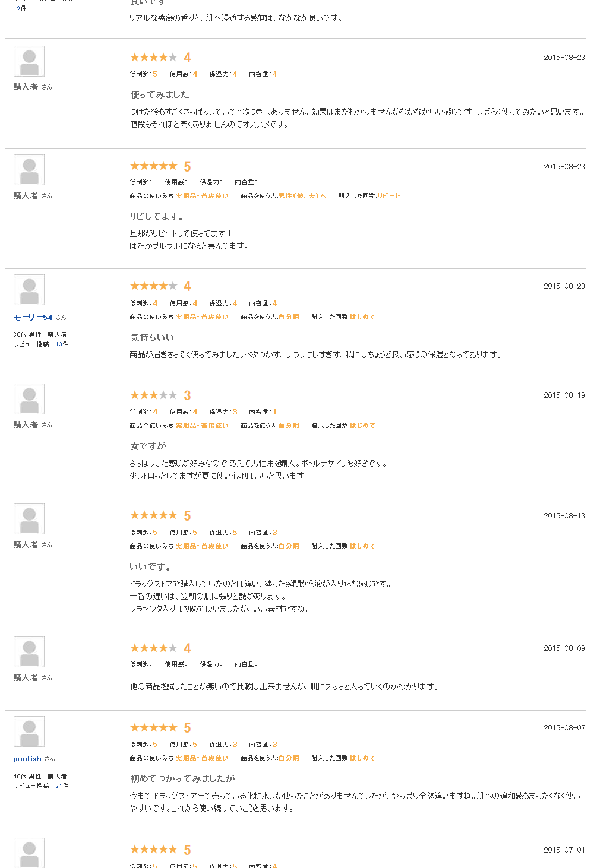Open the モーリー54 username link
This screenshot has width=594, height=868.
click(33, 318)
